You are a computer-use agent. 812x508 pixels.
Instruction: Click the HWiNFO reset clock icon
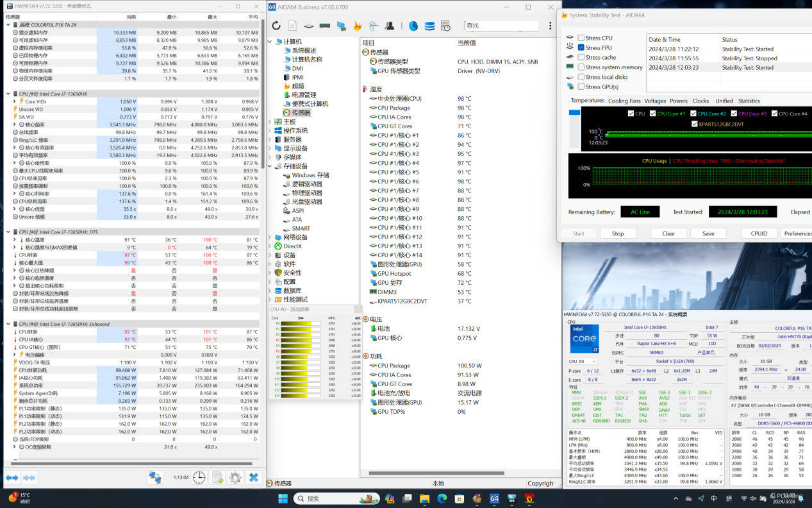pyautogui.click(x=199, y=477)
